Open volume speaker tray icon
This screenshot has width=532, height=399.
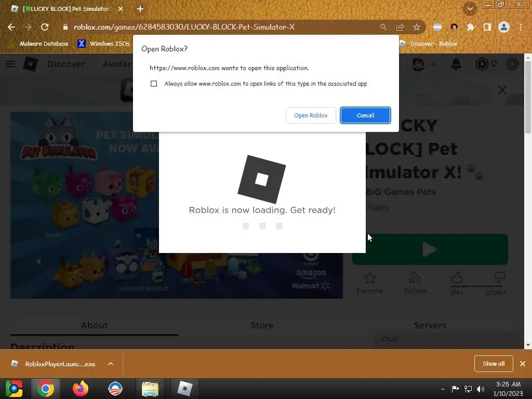coord(481,389)
